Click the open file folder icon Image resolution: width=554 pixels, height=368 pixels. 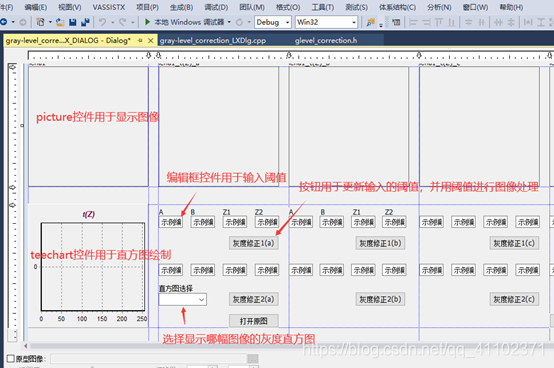[60, 22]
